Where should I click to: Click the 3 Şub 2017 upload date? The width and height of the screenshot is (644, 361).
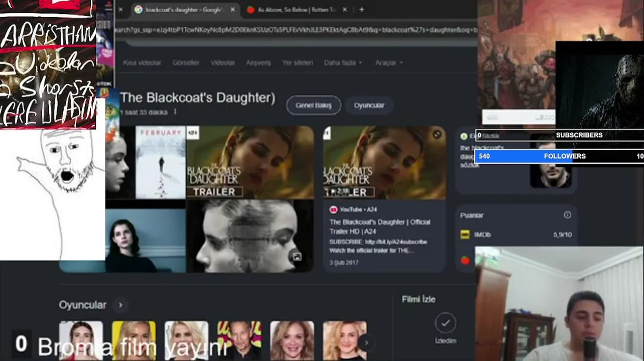pos(344,262)
